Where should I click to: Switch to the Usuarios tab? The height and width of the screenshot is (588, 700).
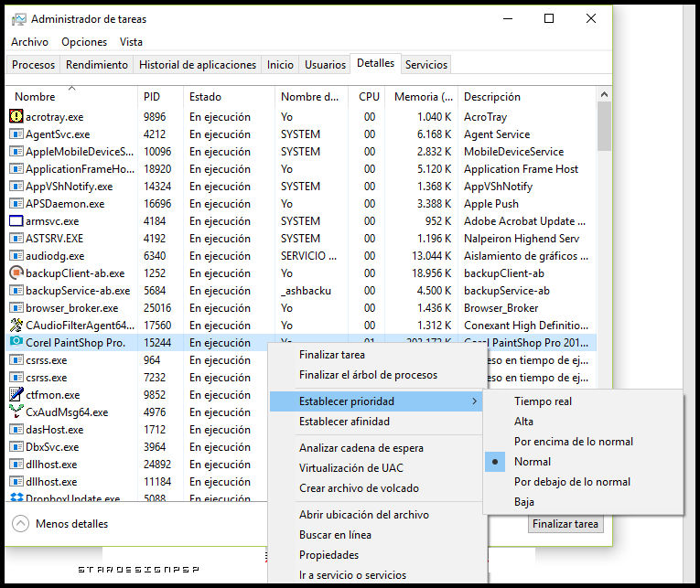[x=325, y=65]
